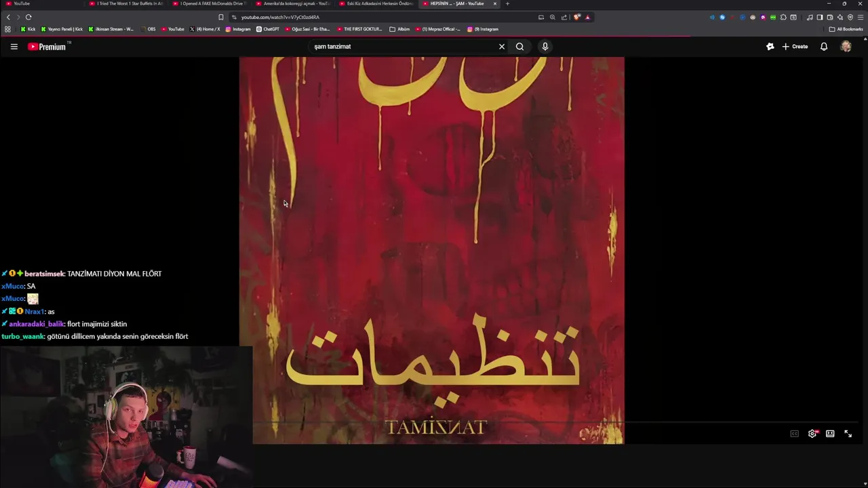Expand the 'Albüm' bookmarks folder

point(400,29)
